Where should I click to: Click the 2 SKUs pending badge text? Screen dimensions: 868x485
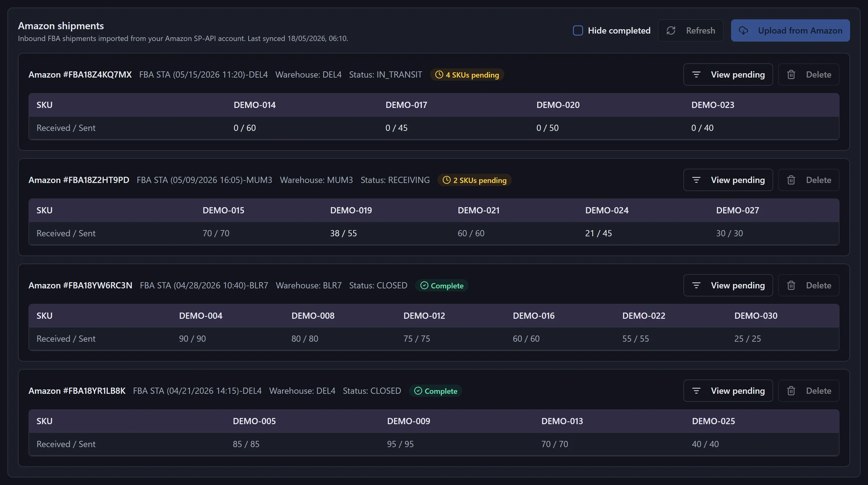480,180
